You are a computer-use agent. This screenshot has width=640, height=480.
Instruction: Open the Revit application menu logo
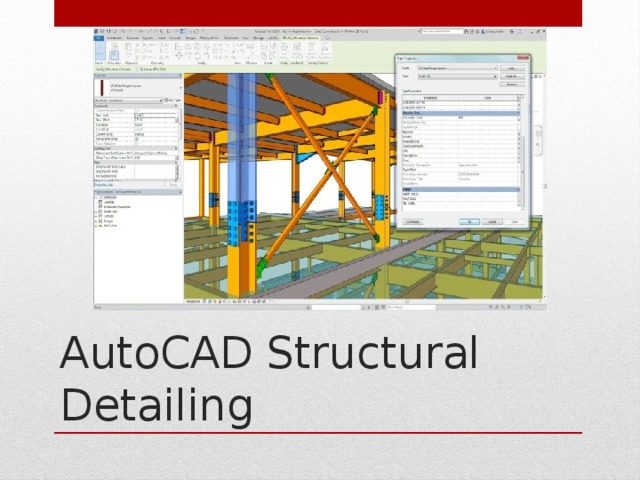tap(96, 31)
